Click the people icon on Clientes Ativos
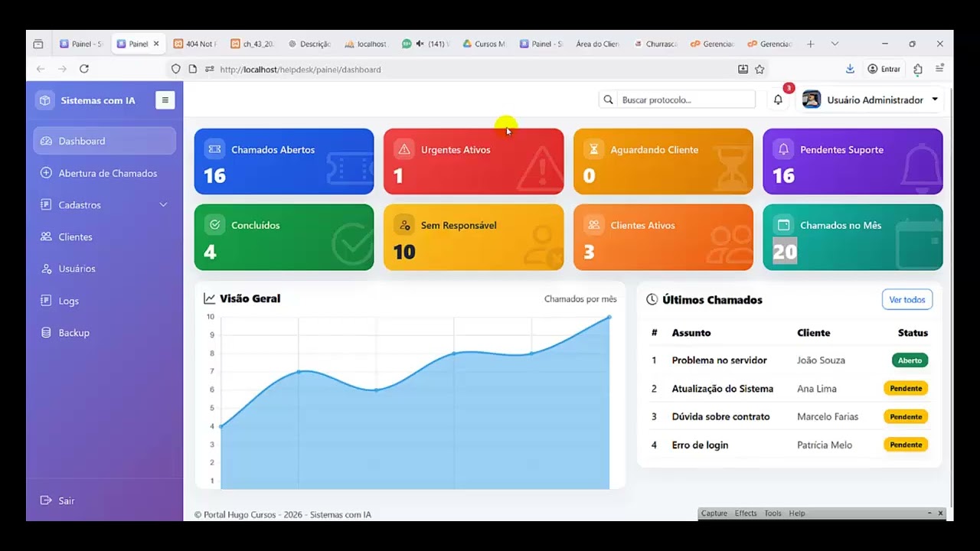Screen dimensions: 980x551 point(593,225)
